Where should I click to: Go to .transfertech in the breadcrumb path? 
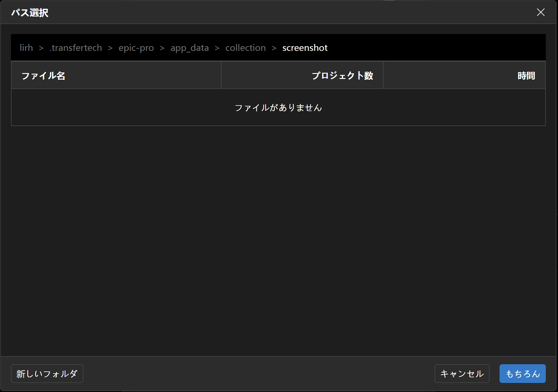pos(76,48)
